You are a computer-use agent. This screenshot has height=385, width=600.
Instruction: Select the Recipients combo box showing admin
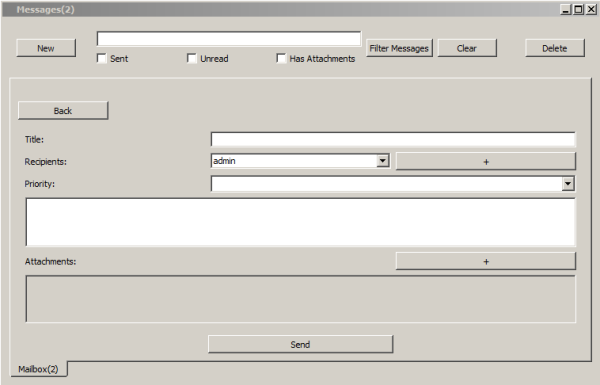300,161
